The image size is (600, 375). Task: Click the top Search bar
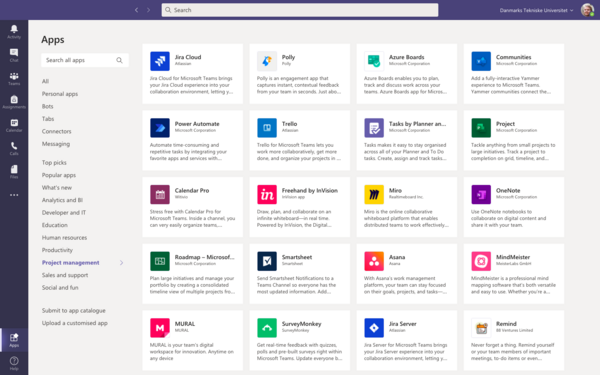point(300,10)
